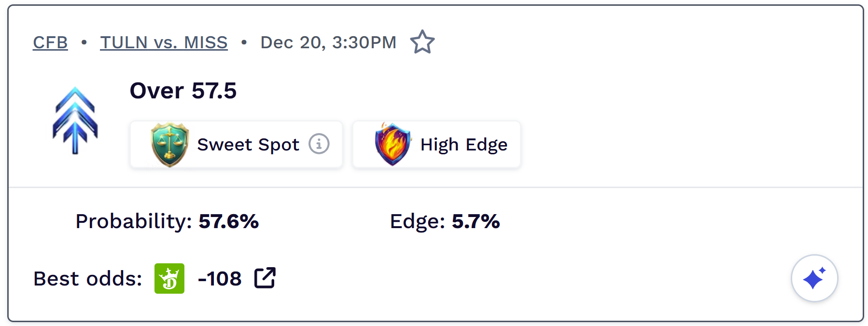Image resolution: width=868 pixels, height=326 pixels.
Task: Click the Dec 20, 3:30PM game time
Action: pos(328,42)
